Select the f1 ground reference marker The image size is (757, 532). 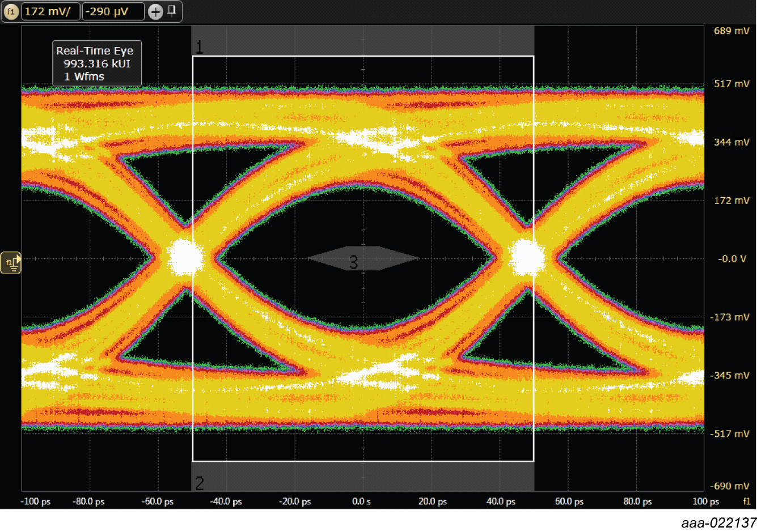pyautogui.click(x=11, y=263)
